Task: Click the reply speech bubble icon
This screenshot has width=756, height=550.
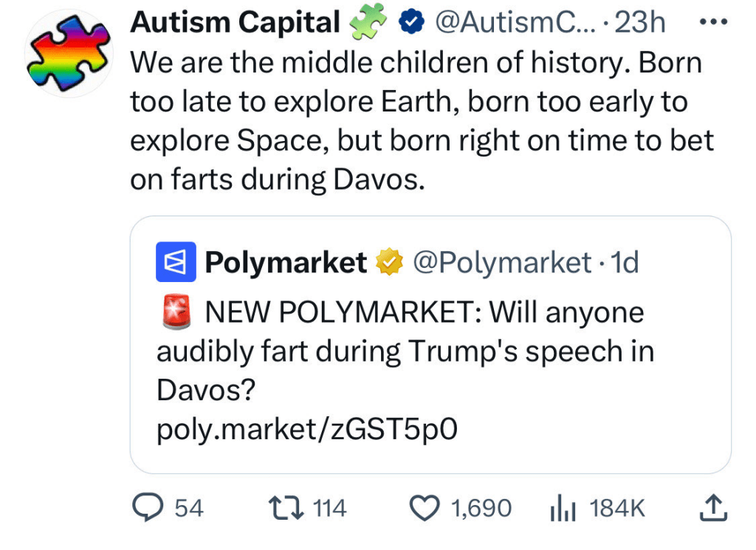Action: (145, 507)
